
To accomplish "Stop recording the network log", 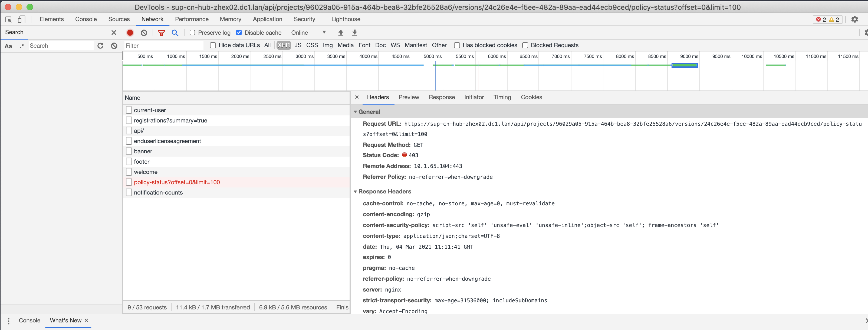I will click(x=130, y=33).
